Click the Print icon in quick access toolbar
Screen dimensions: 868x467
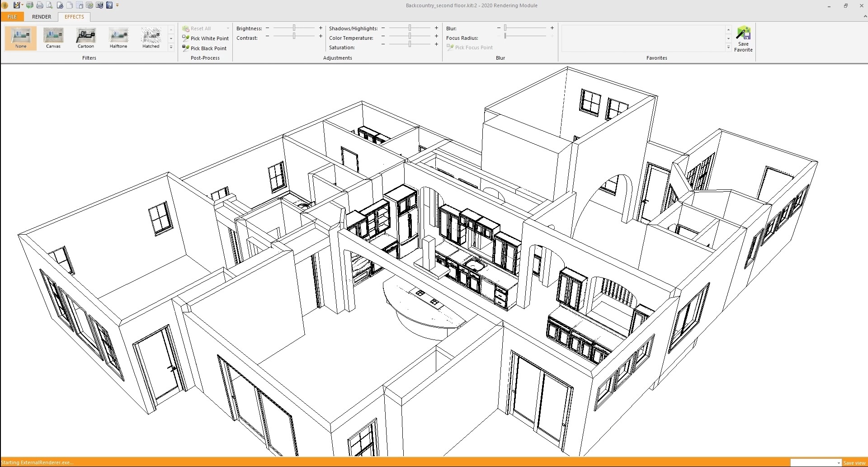pos(40,5)
